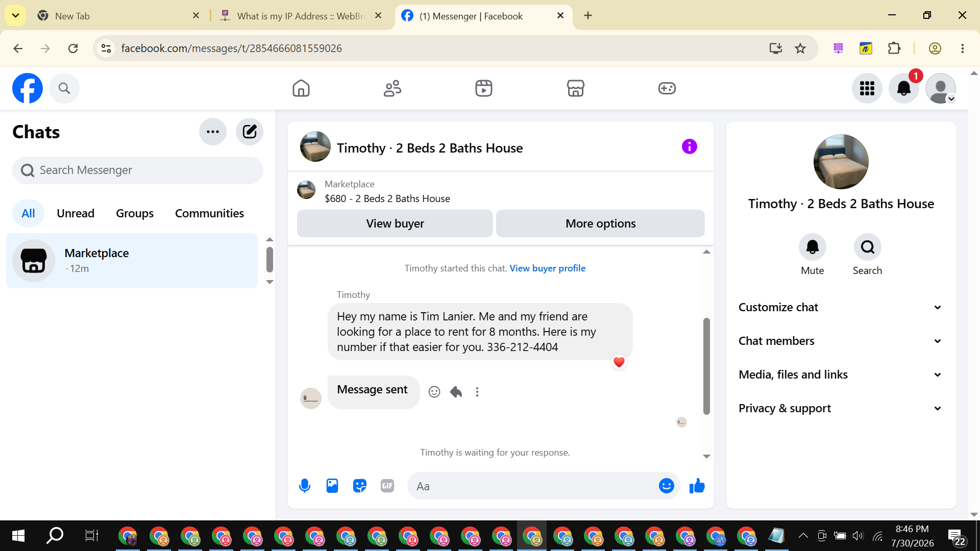
Task: Open the View buyer profile link
Action: (x=547, y=268)
